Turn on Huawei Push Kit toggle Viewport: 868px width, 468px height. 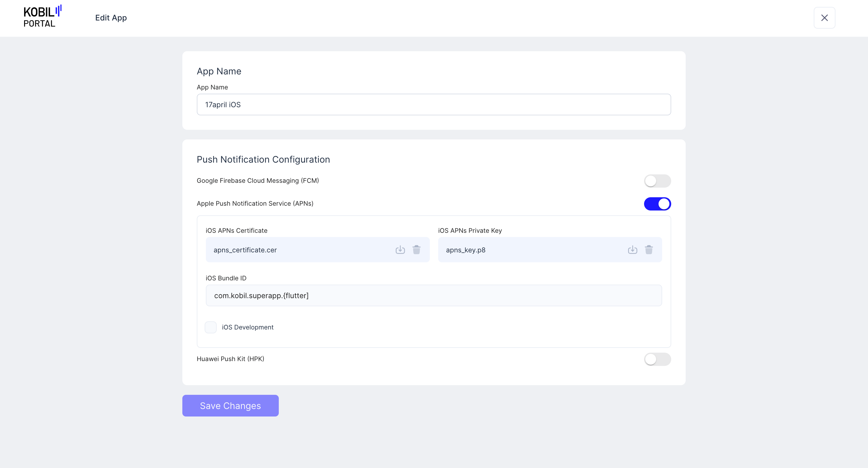click(x=657, y=359)
